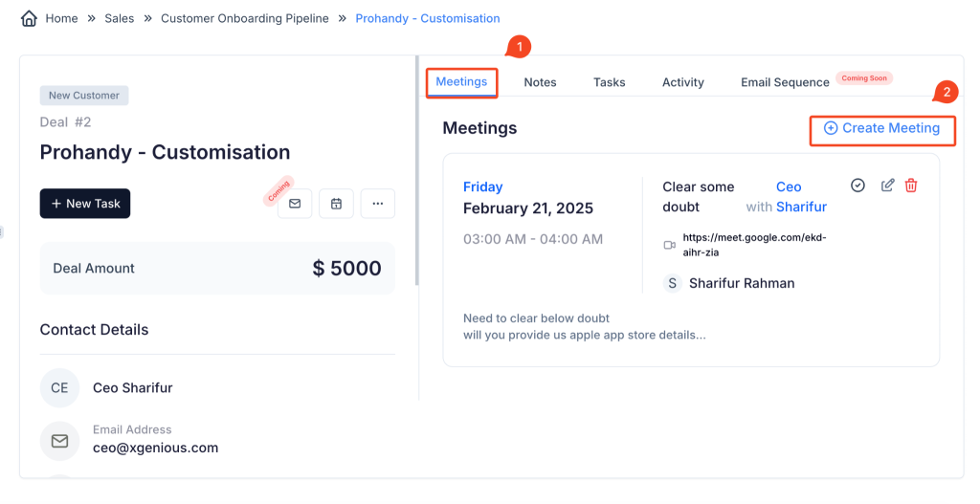Screen dimensions: 980x504
Task: Edit the meeting with pencil icon
Action: click(887, 186)
